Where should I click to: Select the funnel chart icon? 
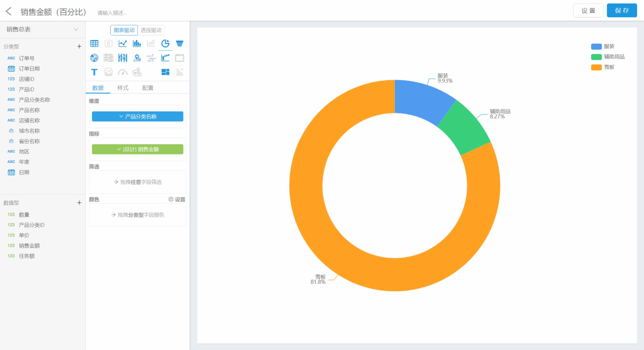tap(179, 44)
